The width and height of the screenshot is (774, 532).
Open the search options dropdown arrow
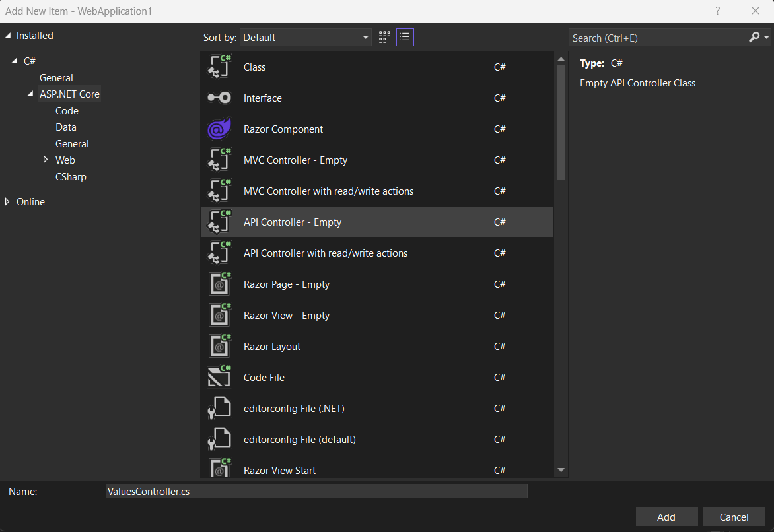[x=766, y=38]
